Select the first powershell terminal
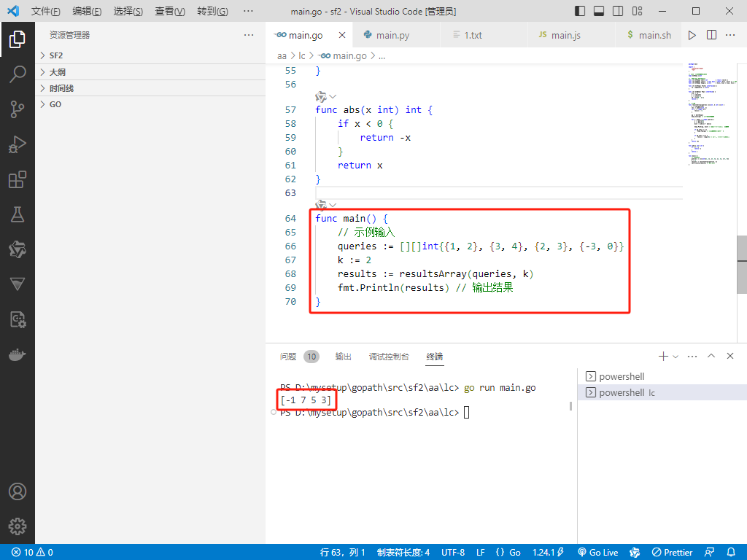 [662, 376]
